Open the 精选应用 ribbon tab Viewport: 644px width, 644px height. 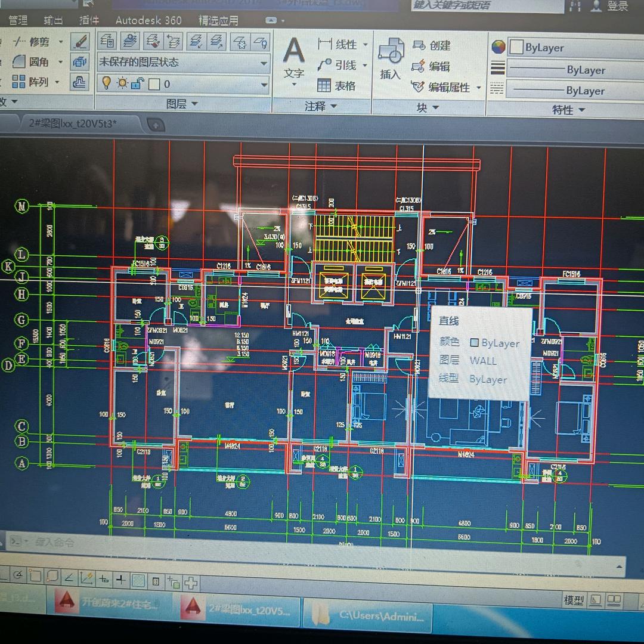coord(218,20)
